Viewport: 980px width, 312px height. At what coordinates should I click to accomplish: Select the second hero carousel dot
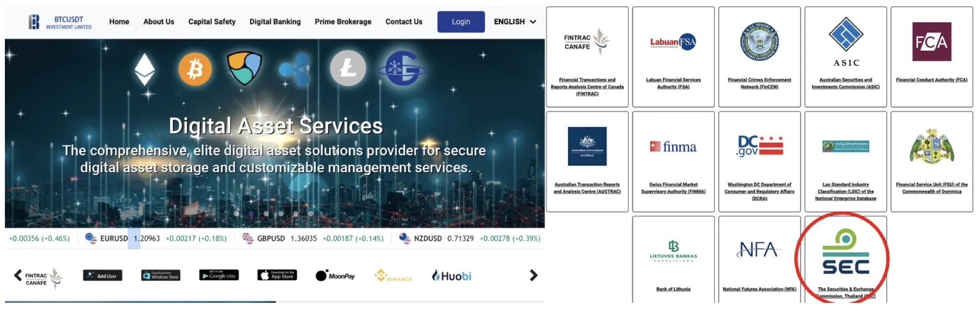point(251,214)
